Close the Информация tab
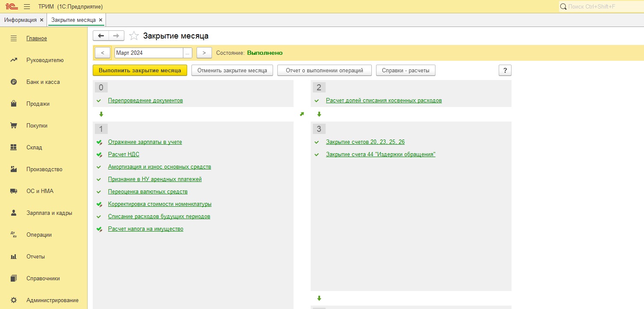This screenshot has height=309, width=644. (x=41, y=20)
